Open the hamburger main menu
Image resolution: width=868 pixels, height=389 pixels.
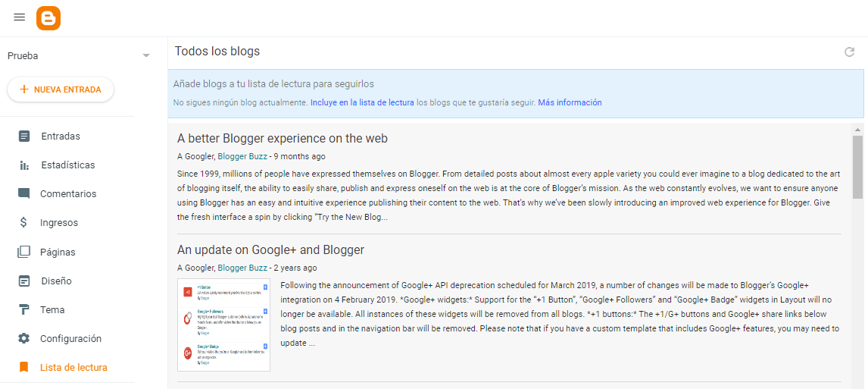point(20,17)
